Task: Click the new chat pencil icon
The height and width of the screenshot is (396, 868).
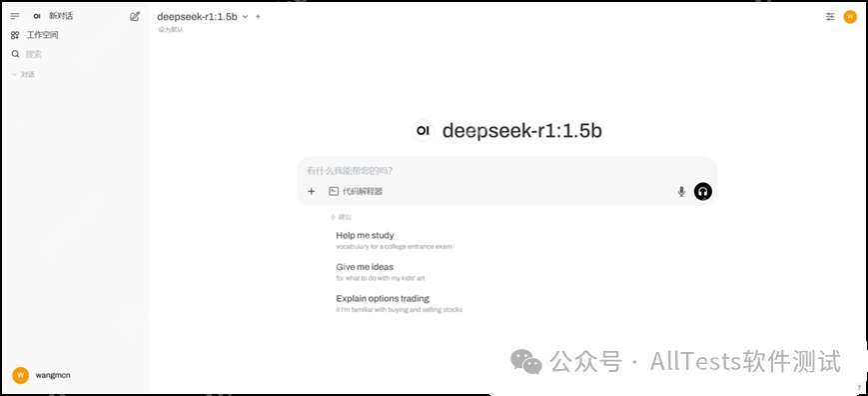Action: [x=135, y=17]
